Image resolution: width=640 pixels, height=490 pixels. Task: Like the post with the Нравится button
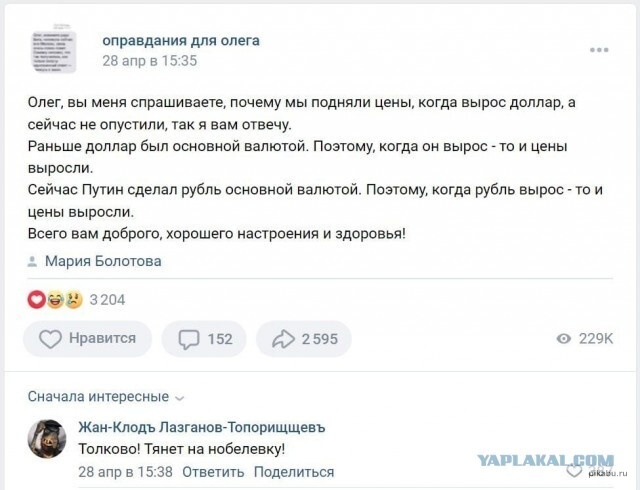[x=87, y=339]
